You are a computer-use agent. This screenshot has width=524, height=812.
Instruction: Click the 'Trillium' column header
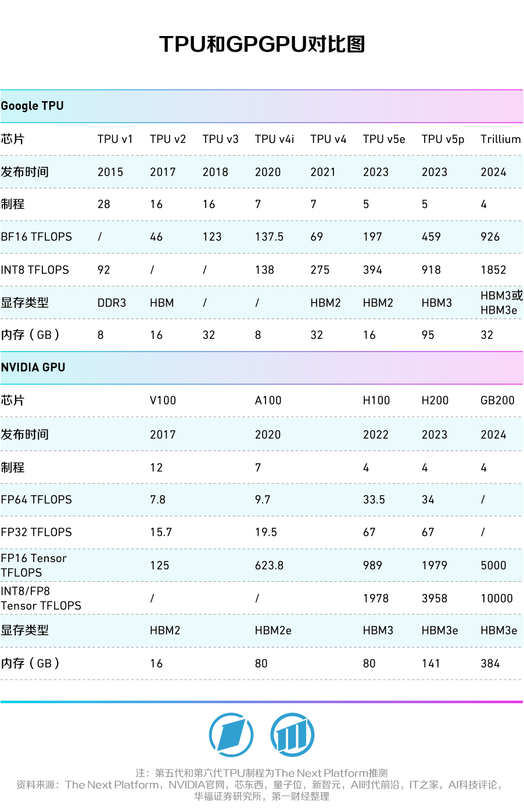tap(500, 139)
